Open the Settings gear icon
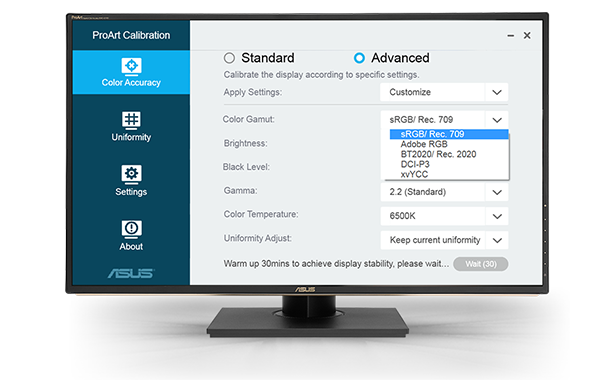Image resolution: width=615 pixels, height=380 pixels. (x=131, y=174)
